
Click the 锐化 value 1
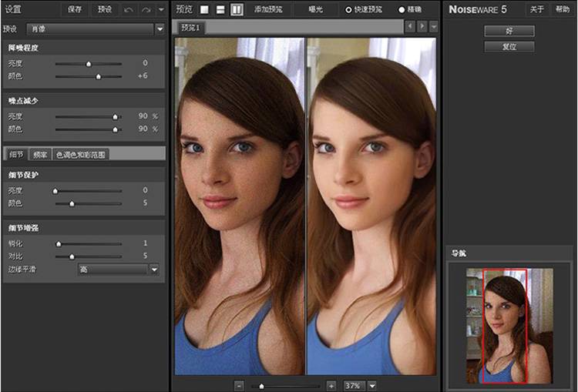[145, 243]
